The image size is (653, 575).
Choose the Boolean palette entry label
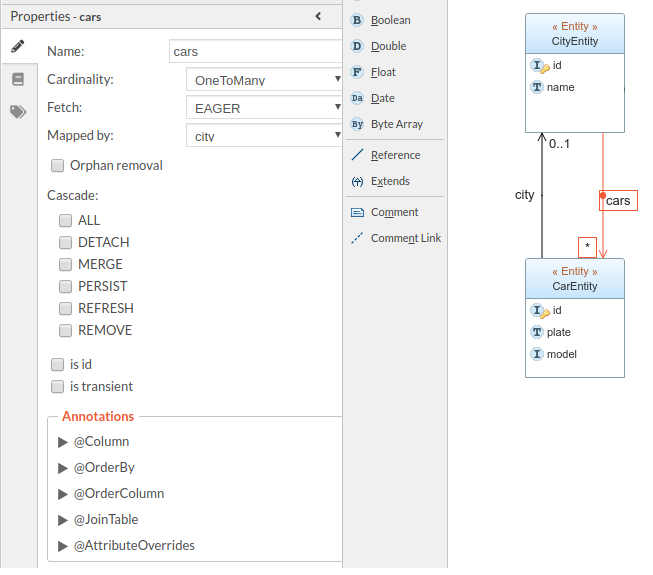(x=391, y=20)
